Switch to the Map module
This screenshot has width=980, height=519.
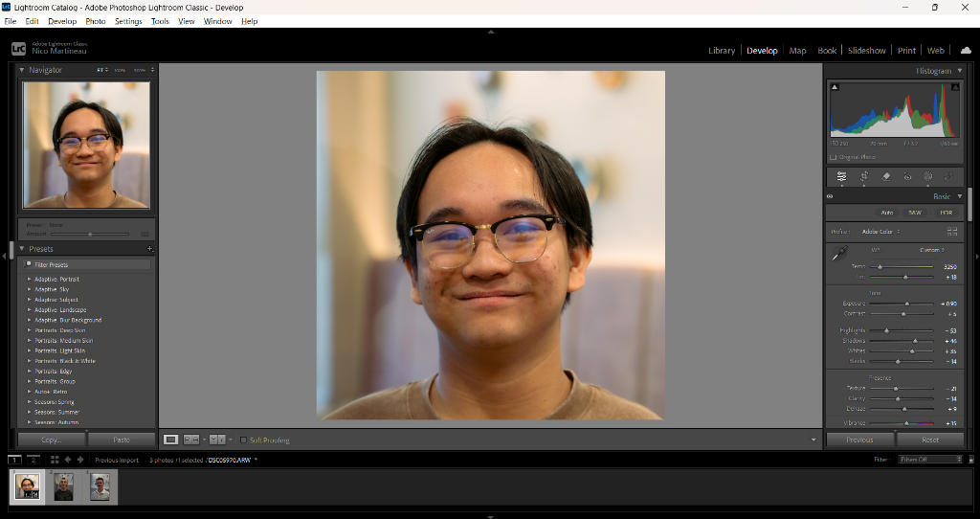[x=797, y=51]
